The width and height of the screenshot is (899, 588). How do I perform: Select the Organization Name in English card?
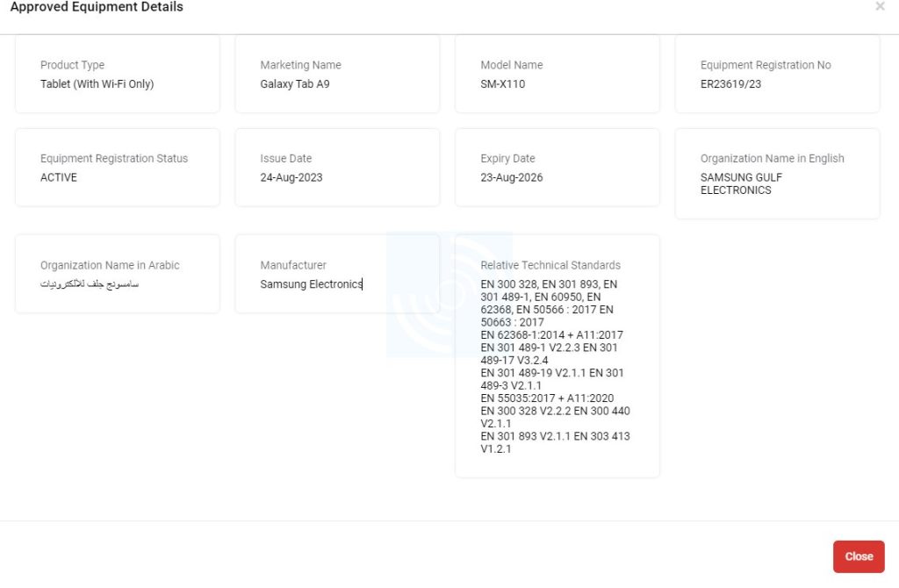[777, 173]
